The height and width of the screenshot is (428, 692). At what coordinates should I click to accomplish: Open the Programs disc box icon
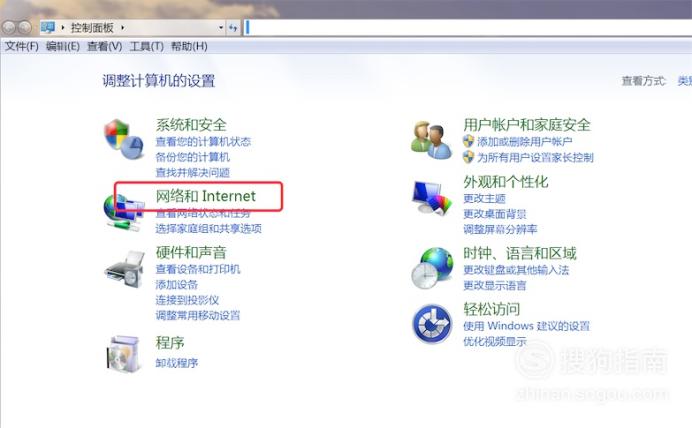tap(123, 353)
